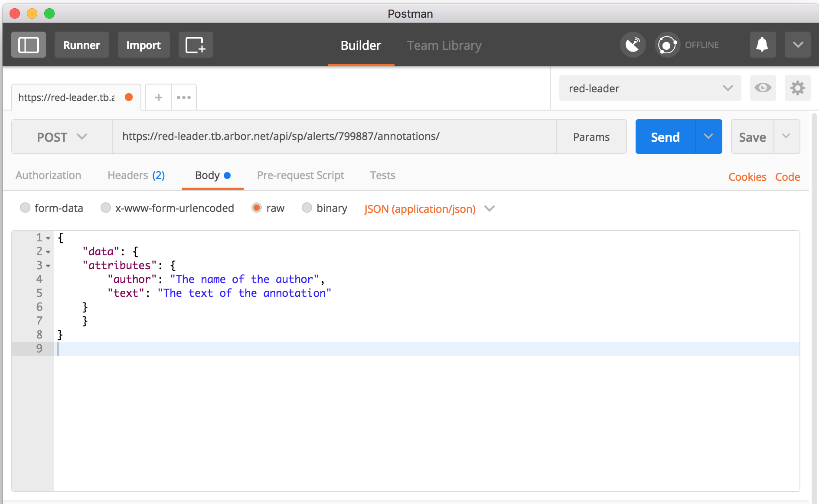Screen dimensions: 819x504
Task: Open the environment quick look eye icon
Action: click(x=763, y=88)
